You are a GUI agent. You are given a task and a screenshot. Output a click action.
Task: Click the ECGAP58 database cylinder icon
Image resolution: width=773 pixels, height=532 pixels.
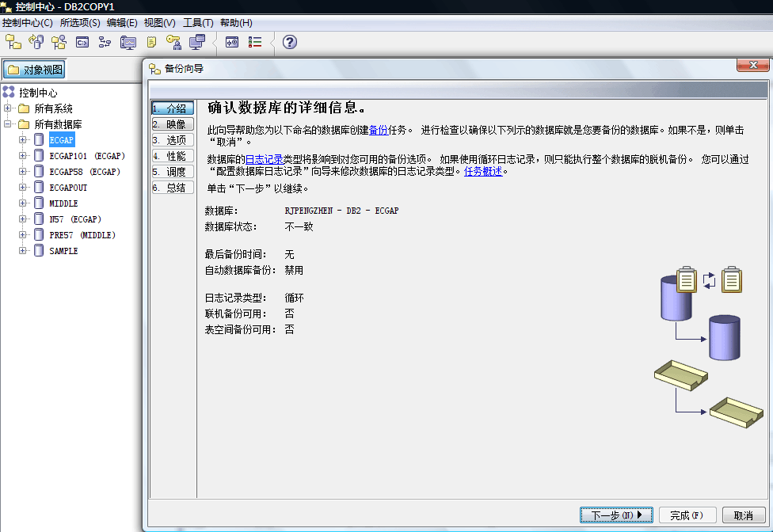[x=39, y=172]
